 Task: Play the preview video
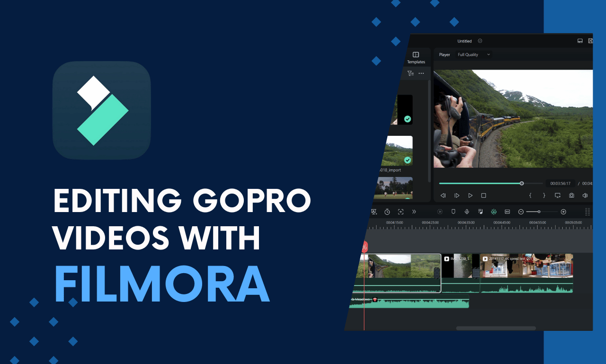coord(470,195)
